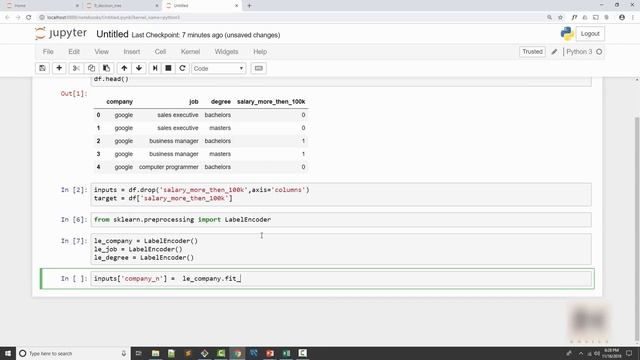Screen dimensions: 640x360
Task: Close the Untitled browser tab
Action: pos(237,6)
